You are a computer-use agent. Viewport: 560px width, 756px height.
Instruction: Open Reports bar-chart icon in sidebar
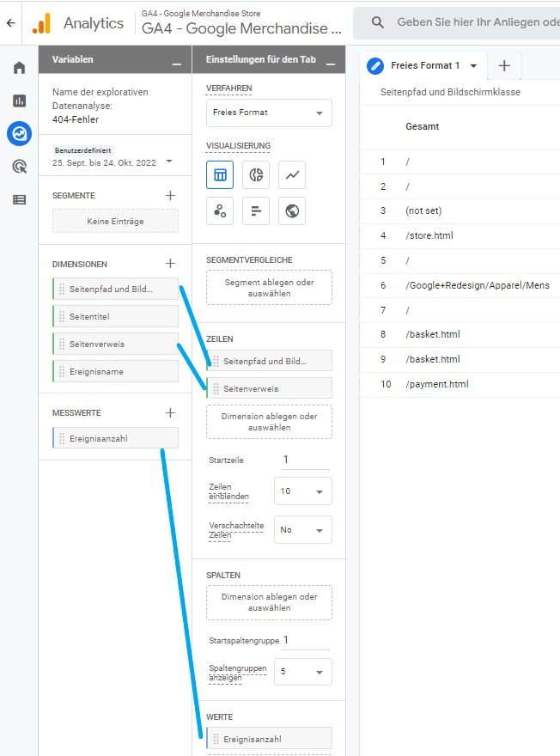pos(19,101)
